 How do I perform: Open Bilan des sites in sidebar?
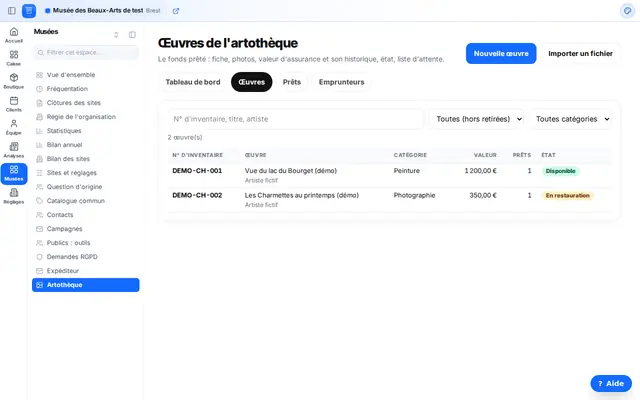pos(86,159)
